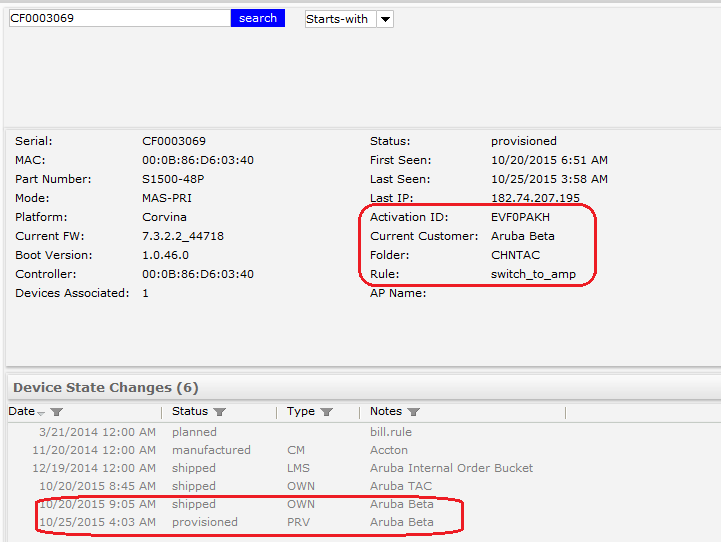Select the PRV type cell
Viewport: 721px width, 542px height.
pos(298,522)
